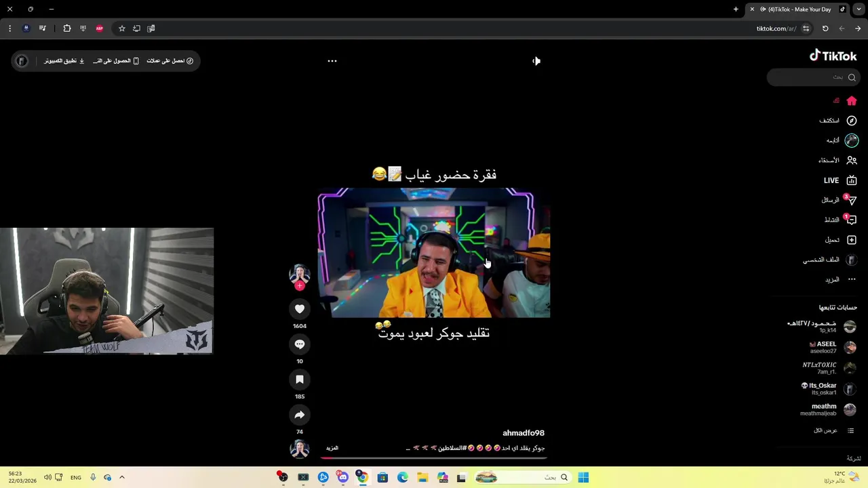Toggle system volume icon in tray
868x488 pixels.
(47, 478)
